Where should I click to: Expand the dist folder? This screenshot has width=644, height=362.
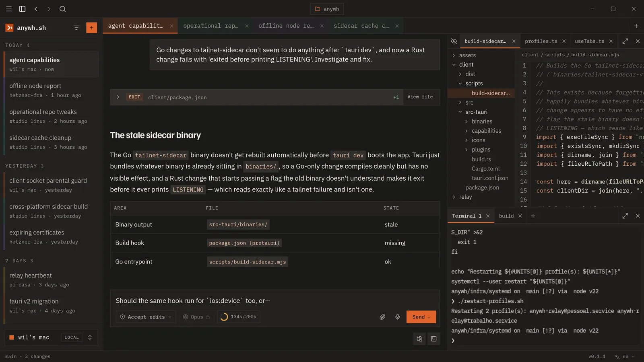[470, 74]
